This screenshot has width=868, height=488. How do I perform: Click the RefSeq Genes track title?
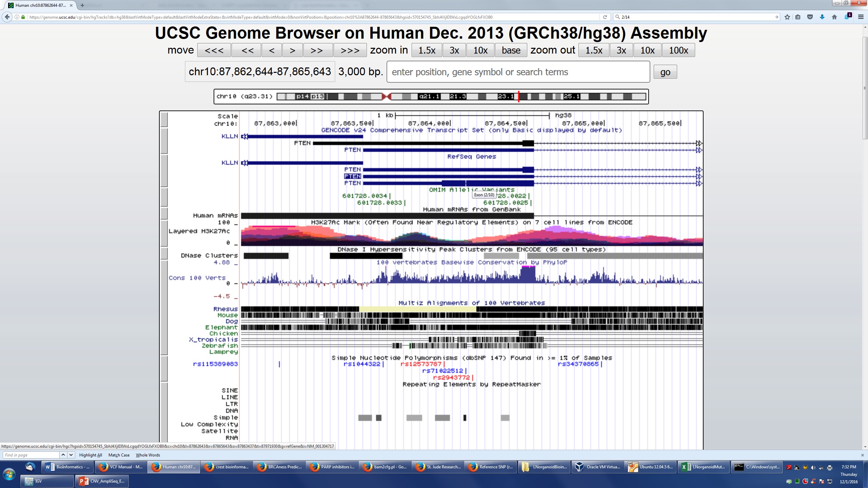471,157
